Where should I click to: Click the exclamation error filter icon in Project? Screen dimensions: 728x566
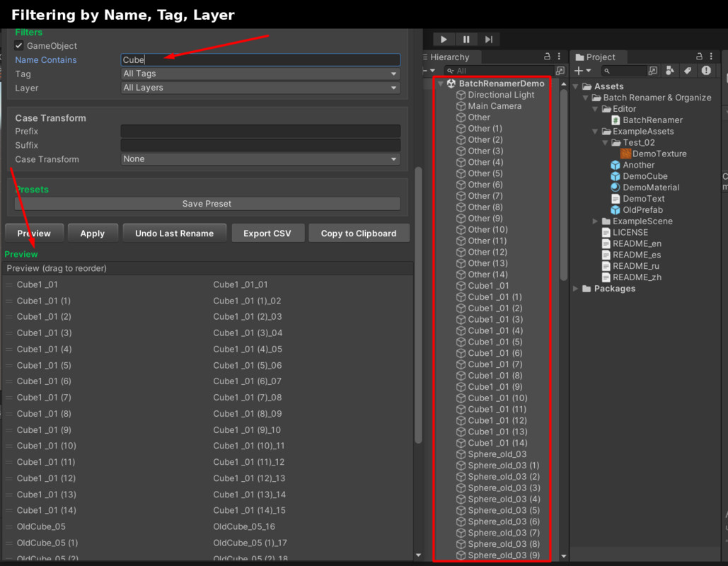click(706, 71)
